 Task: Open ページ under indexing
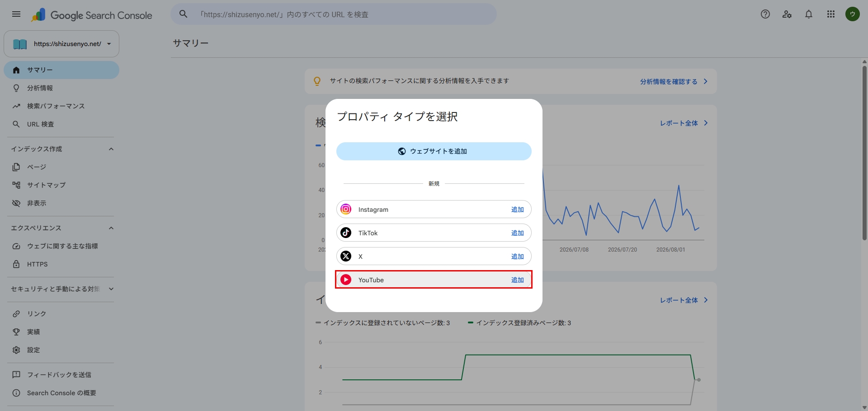point(61,167)
